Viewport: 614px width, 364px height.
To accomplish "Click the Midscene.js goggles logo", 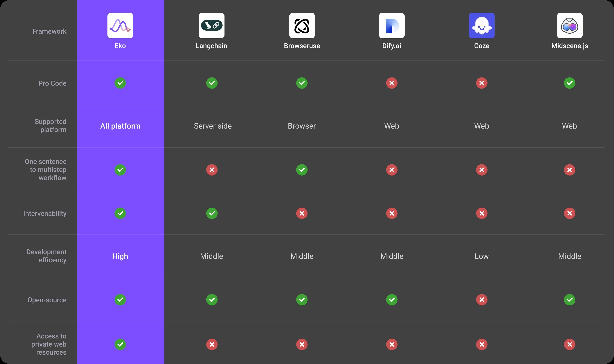I will pos(569,26).
